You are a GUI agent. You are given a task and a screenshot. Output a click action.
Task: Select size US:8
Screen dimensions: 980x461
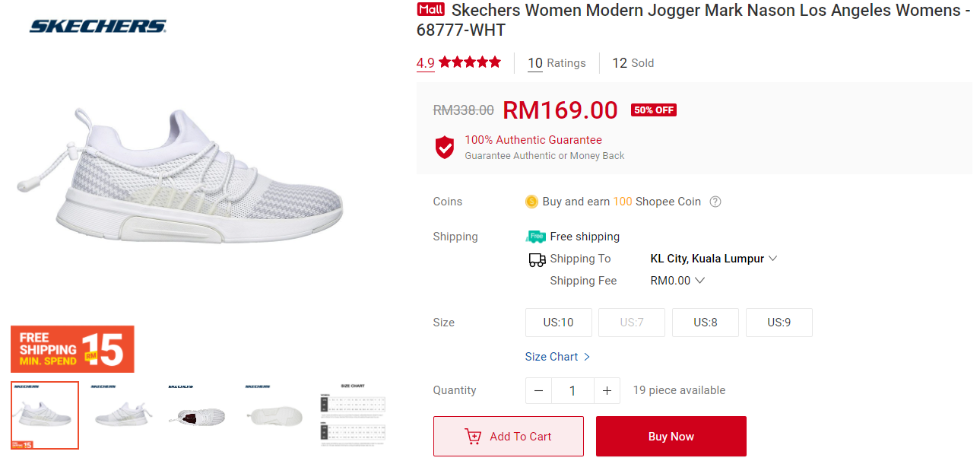point(705,323)
